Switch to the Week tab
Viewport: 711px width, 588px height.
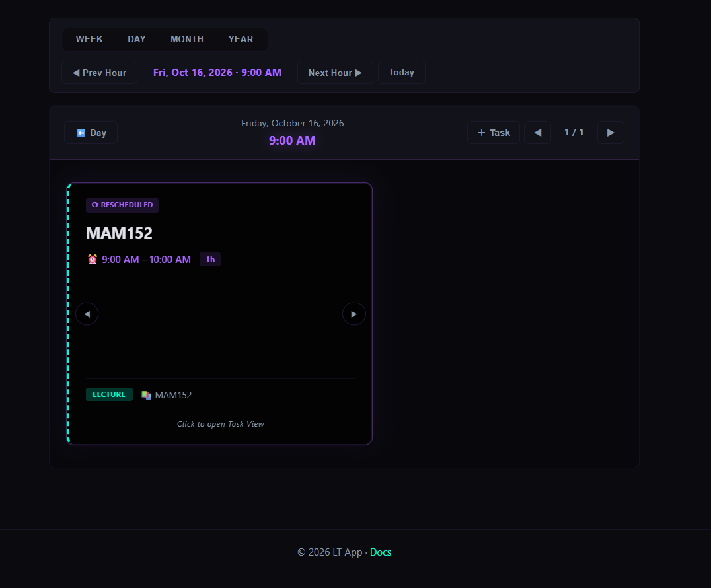[89, 40]
